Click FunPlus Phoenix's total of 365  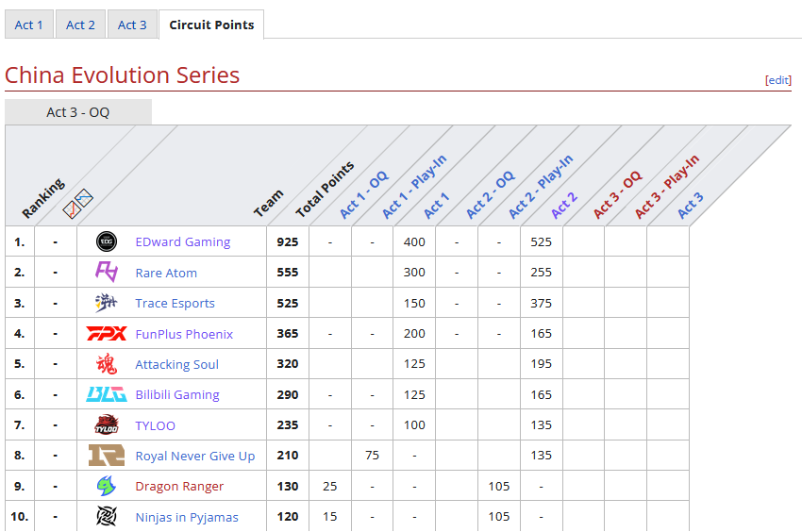coord(288,334)
